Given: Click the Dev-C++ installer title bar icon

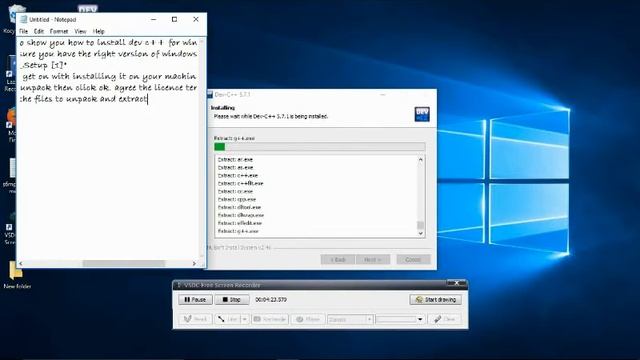Looking at the screenshot, I should pos(210,95).
